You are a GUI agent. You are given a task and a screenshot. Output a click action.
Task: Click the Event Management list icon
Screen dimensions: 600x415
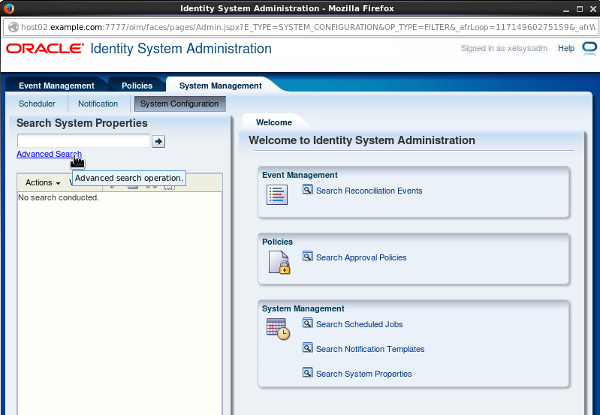point(277,195)
